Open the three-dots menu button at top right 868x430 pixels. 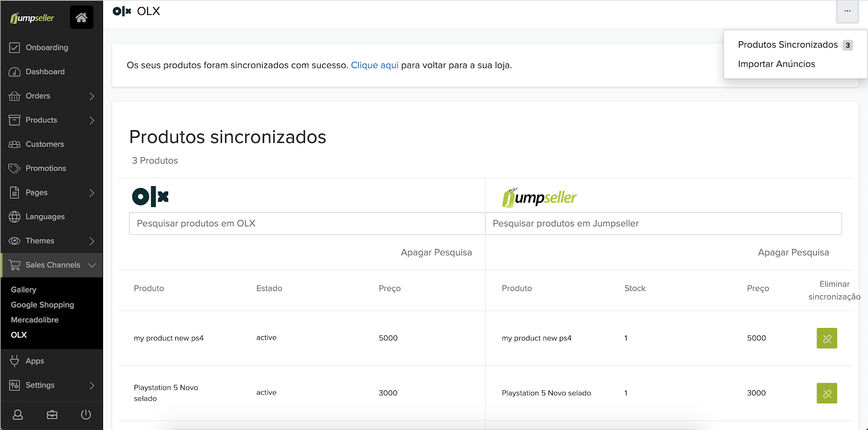pos(847,11)
